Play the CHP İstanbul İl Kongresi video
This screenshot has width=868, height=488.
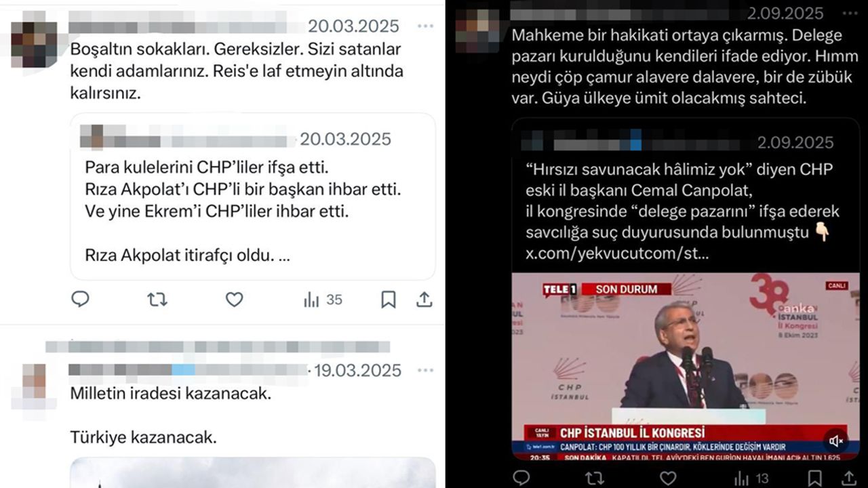click(x=685, y=367)
